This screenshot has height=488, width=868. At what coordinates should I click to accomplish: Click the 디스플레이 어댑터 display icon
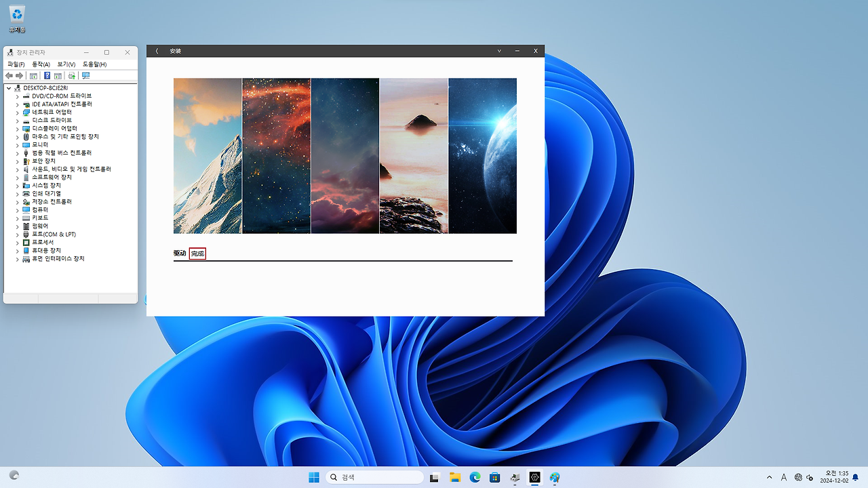pos(26,129)
